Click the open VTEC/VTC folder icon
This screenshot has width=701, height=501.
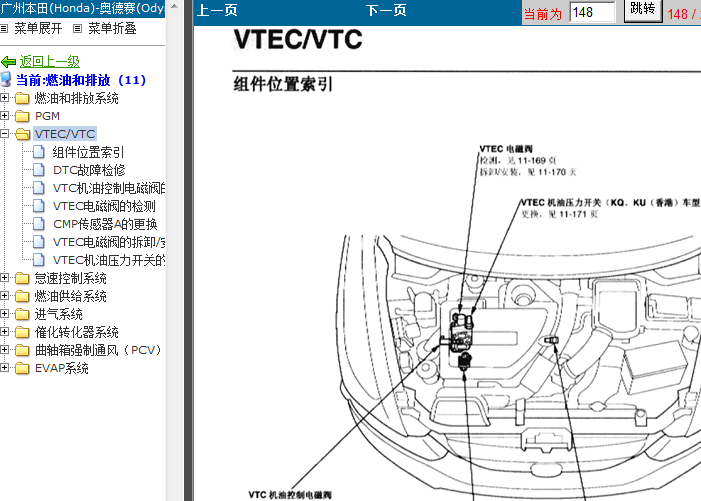pos(22,134)
